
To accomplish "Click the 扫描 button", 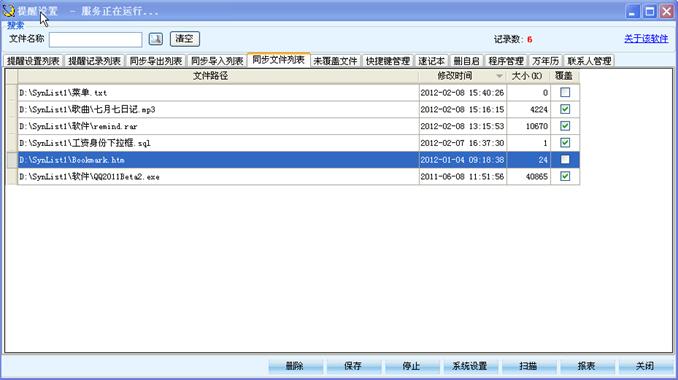I will [x=528, y=366].
